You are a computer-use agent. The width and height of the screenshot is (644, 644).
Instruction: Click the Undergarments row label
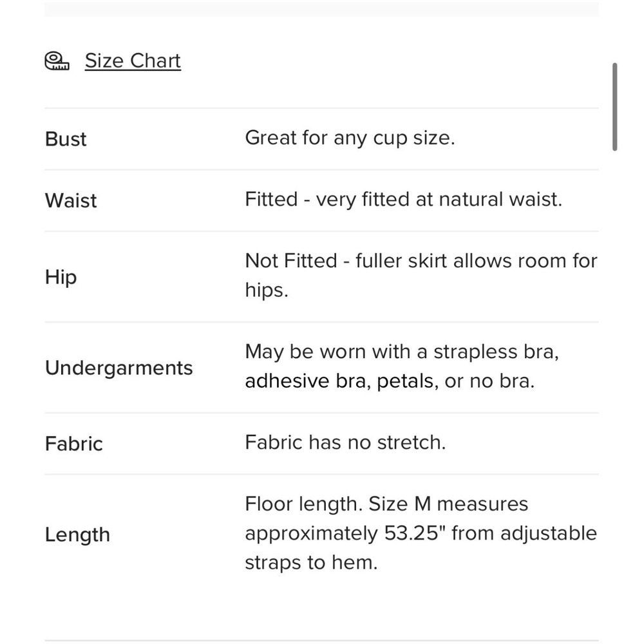click(118, 368)
